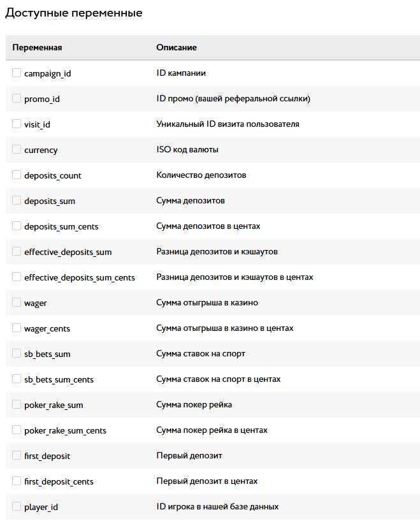420x526 pixels.
Task: Tick the deposits_sum_cents checkbox
Action: pyautogui.click(x=17, y=226)
